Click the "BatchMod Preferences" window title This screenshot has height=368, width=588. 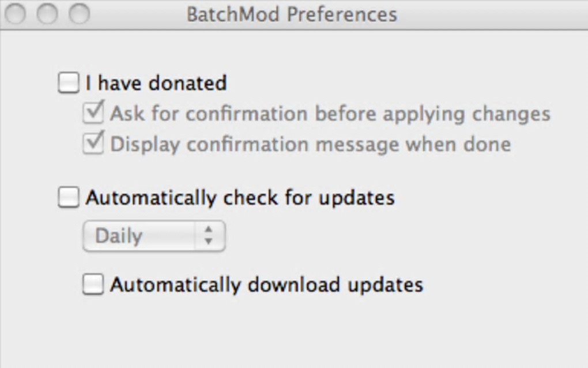tap(292, 14)
